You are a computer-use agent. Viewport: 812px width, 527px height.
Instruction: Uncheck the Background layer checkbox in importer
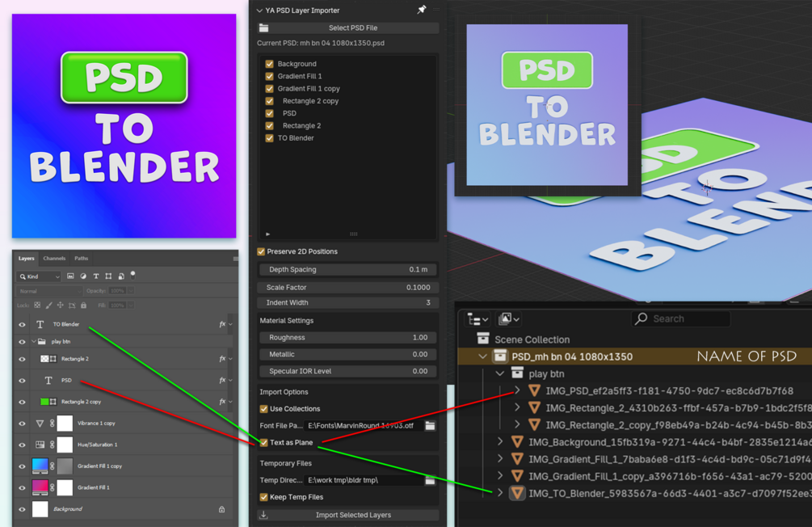pos(269,64)
